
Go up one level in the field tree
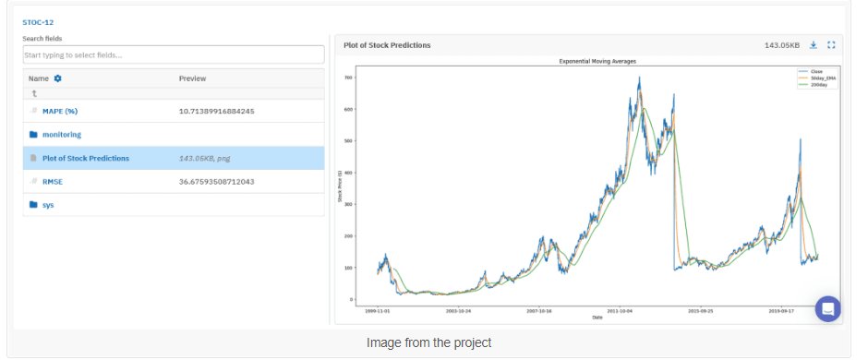point(34,94)
